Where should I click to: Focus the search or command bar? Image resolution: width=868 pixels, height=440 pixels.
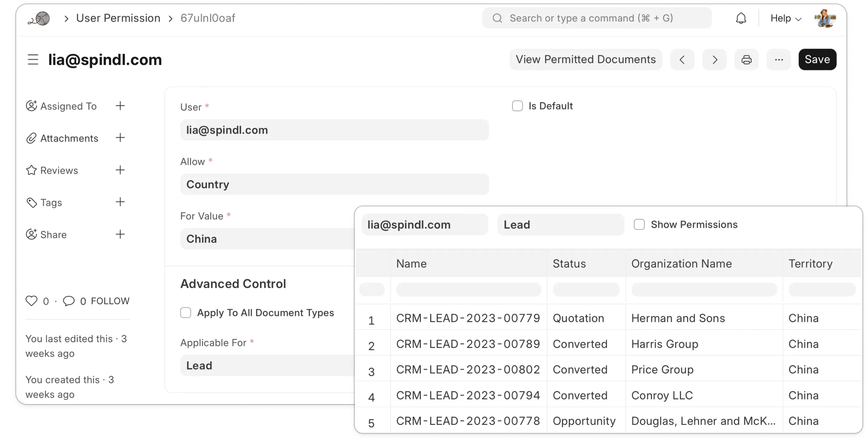597,18
